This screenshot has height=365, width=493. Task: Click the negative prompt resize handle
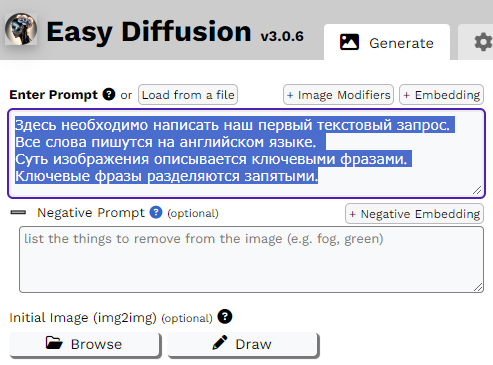coord(478,287)
